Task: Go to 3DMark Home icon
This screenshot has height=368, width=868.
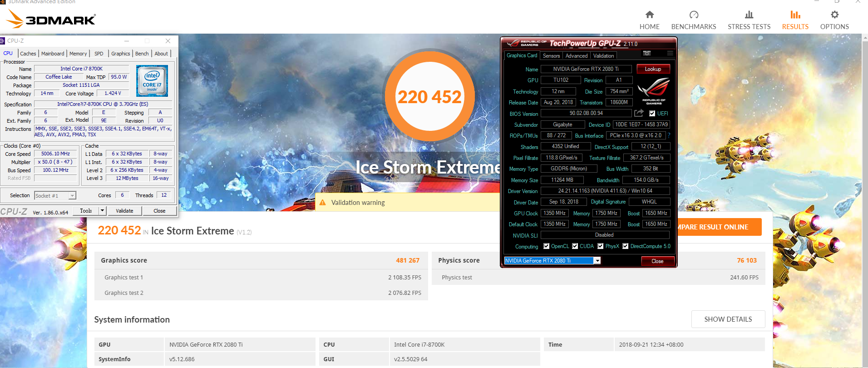Action: point(650,15)
